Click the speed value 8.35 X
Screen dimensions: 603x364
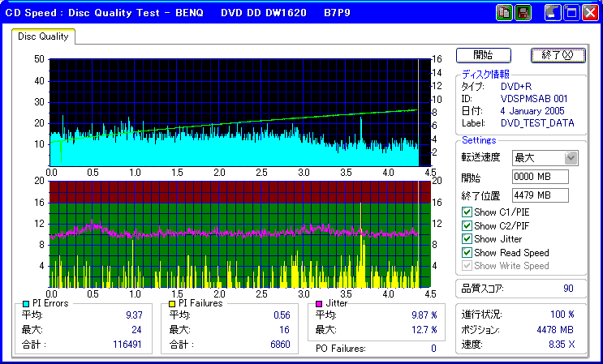[562, 345]
